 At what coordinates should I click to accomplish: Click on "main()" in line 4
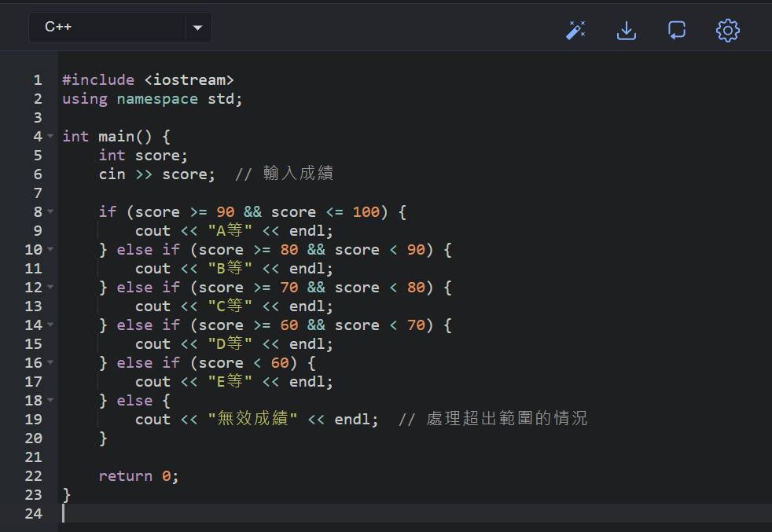click(126, 136)
